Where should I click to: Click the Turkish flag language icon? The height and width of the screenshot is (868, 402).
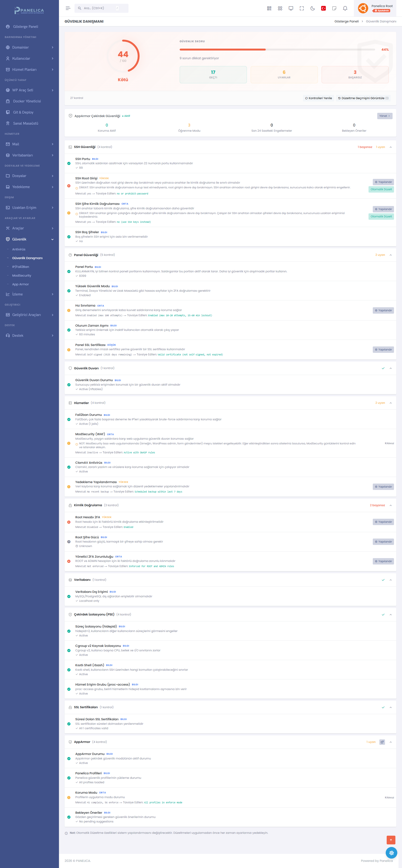[323, 8]
